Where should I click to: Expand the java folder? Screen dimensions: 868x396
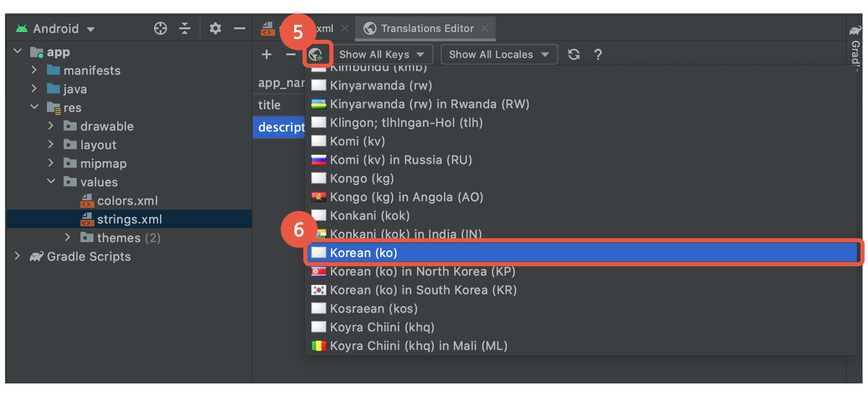point(34,88)
